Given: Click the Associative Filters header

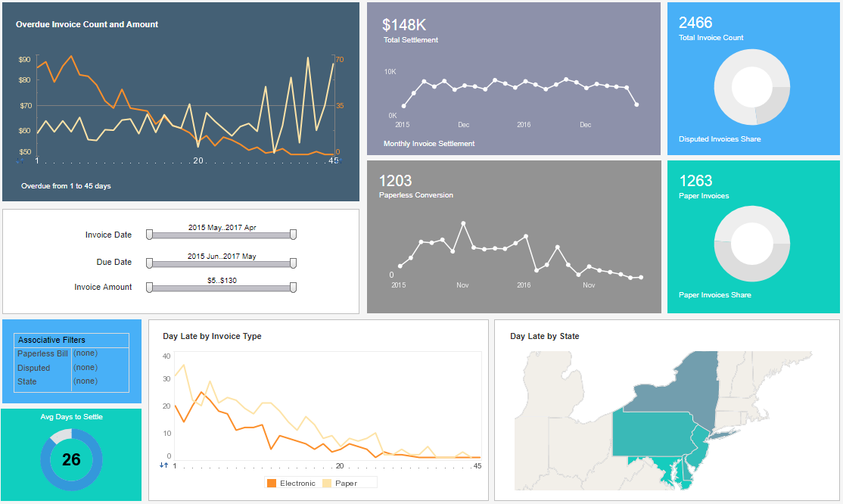Looking at the screenshot, I should (71, 340).
